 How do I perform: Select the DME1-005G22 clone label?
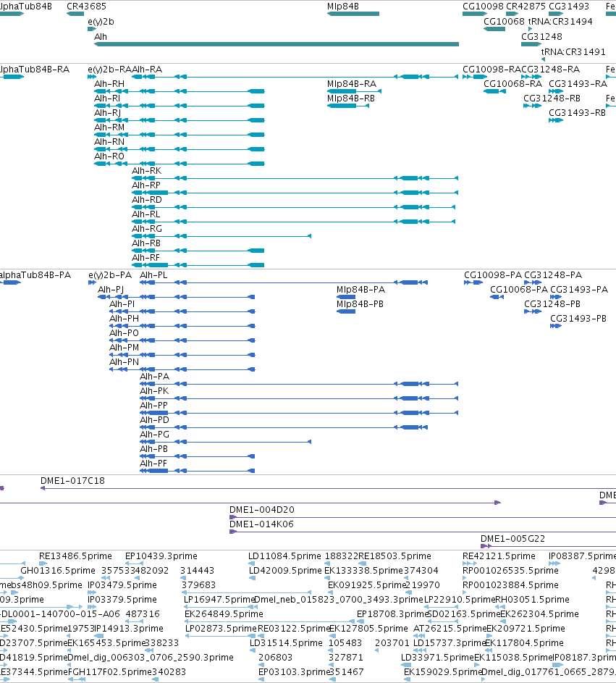512,539
